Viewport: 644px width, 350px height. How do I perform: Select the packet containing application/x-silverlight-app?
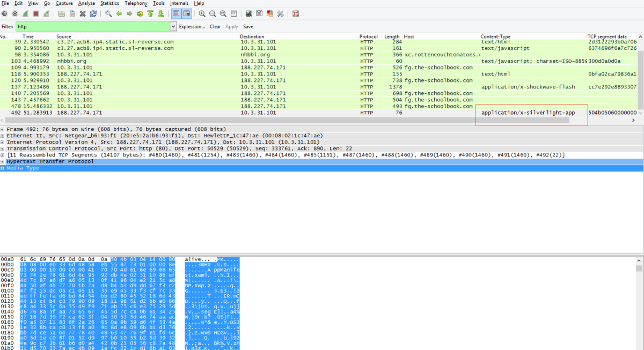pyautogui.click(x=268, y=113)
